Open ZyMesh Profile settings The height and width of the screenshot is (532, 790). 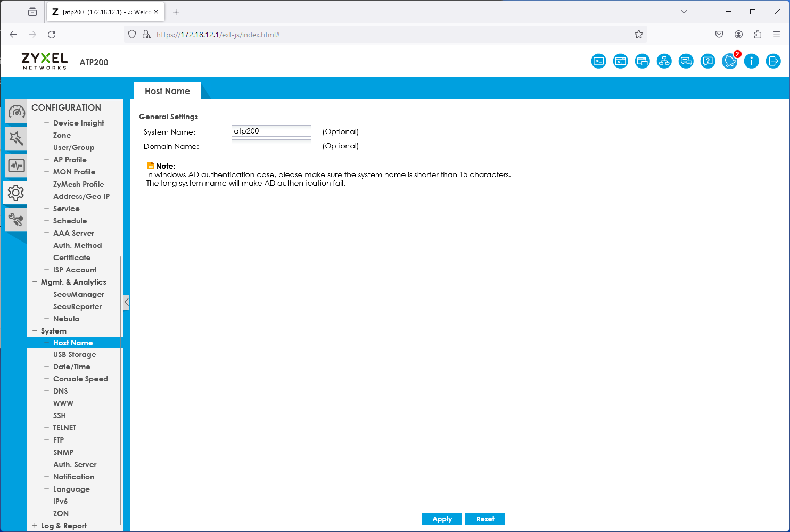(79, 184)
